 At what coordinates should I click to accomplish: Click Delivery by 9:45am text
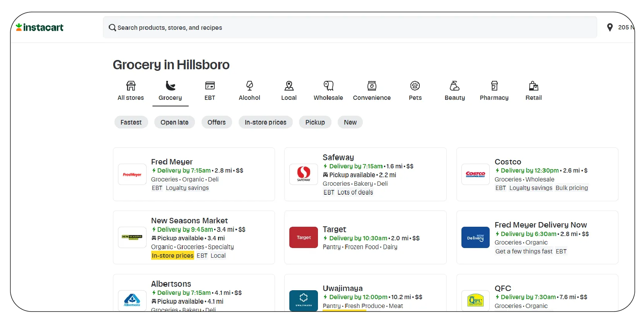(x=185, y=229)
